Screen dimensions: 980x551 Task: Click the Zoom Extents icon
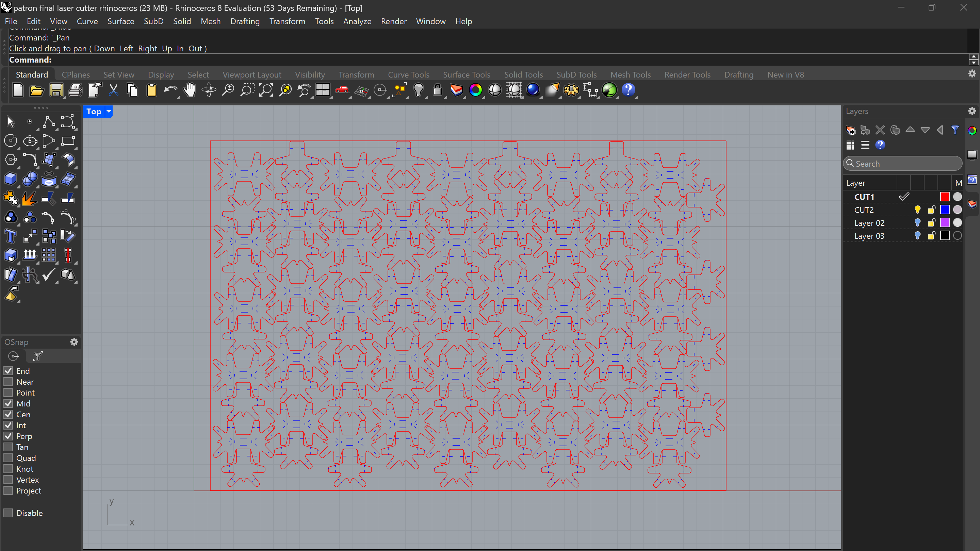[x=266, y=90]
